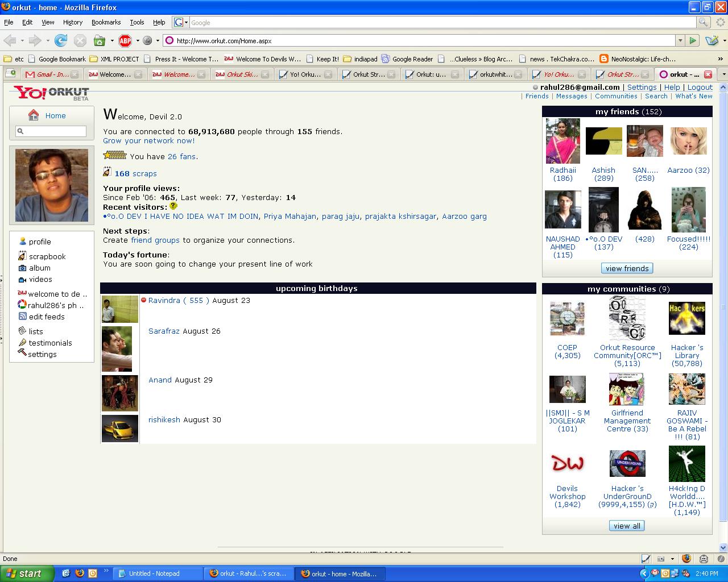
Task: Switch to the Orkut Ski... tab
Action: 242,74
